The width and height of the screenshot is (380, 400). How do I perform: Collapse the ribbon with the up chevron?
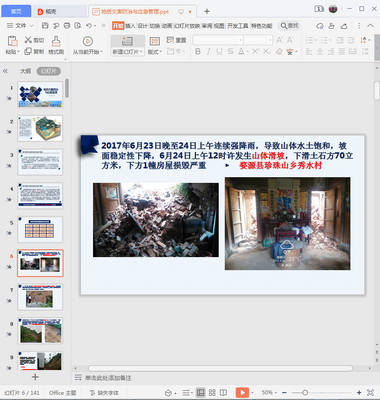[370, 26]
